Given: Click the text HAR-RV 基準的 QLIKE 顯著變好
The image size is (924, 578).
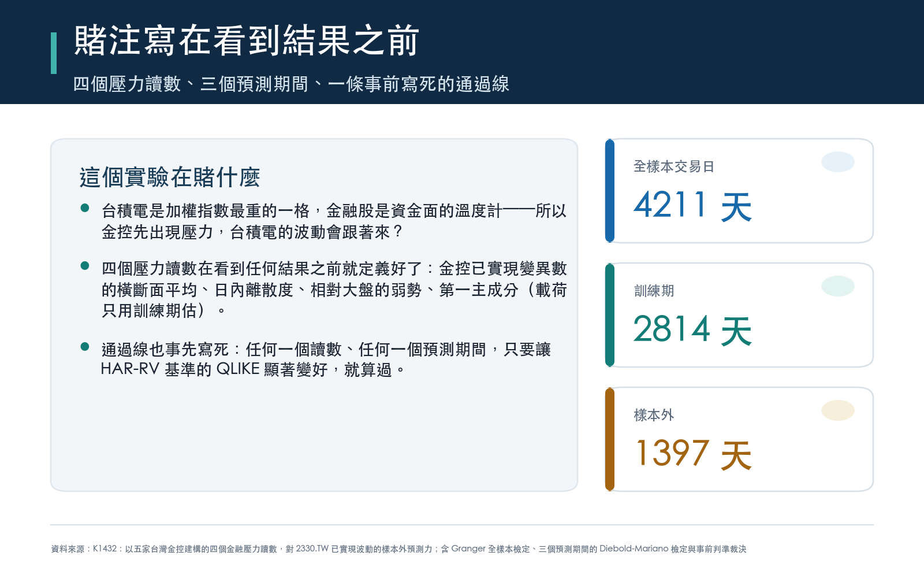Looking at the screenshot, I should (214, 369).
